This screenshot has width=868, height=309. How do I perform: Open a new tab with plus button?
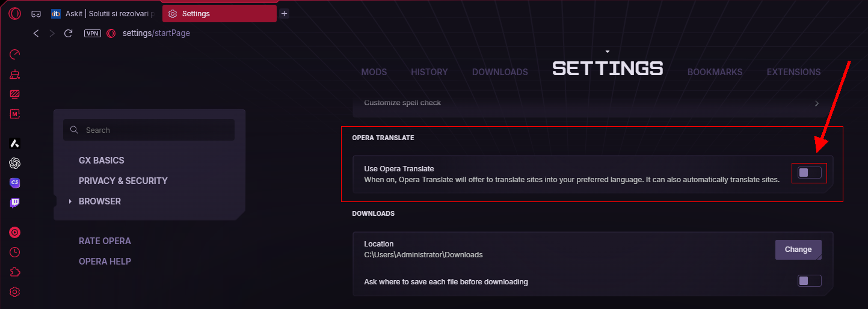285,13
